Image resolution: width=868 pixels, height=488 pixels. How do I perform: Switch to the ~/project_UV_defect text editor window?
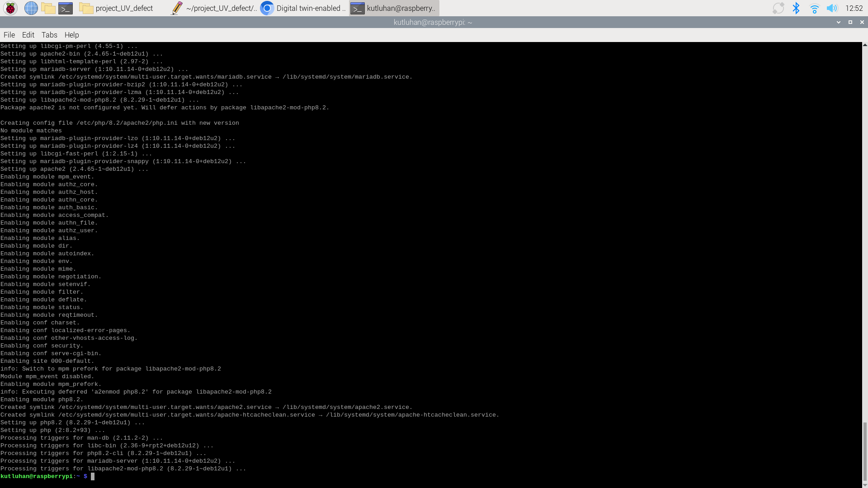tap(213, 8)
